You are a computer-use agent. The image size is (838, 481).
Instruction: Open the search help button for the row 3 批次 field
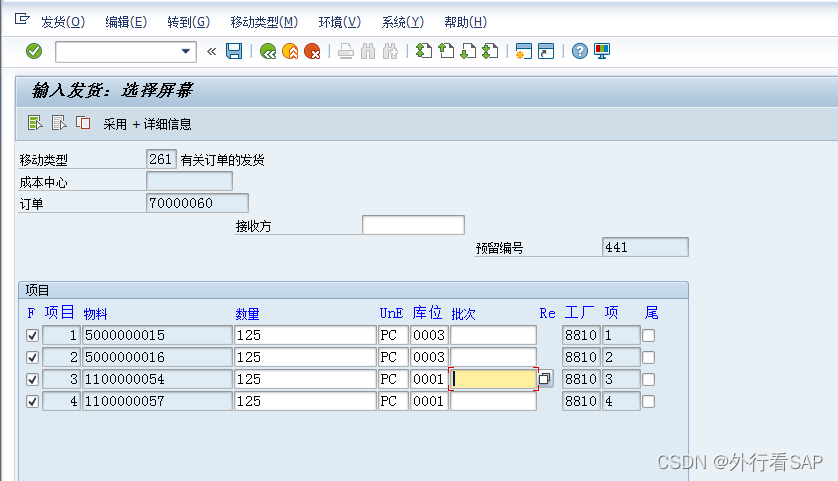pyautogui.click(x=545, y=379)
